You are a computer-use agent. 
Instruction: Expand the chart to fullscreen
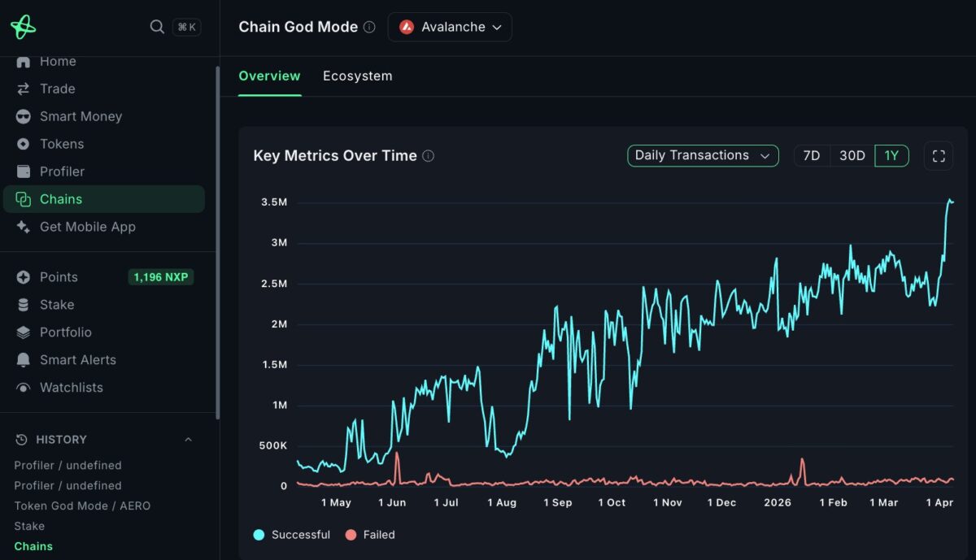(938, 155)
